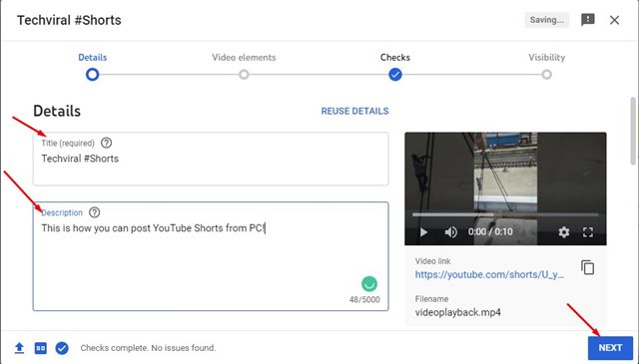Click the NEXT button
This screenshot has width=639, height=364.
(x=610, y=348)
